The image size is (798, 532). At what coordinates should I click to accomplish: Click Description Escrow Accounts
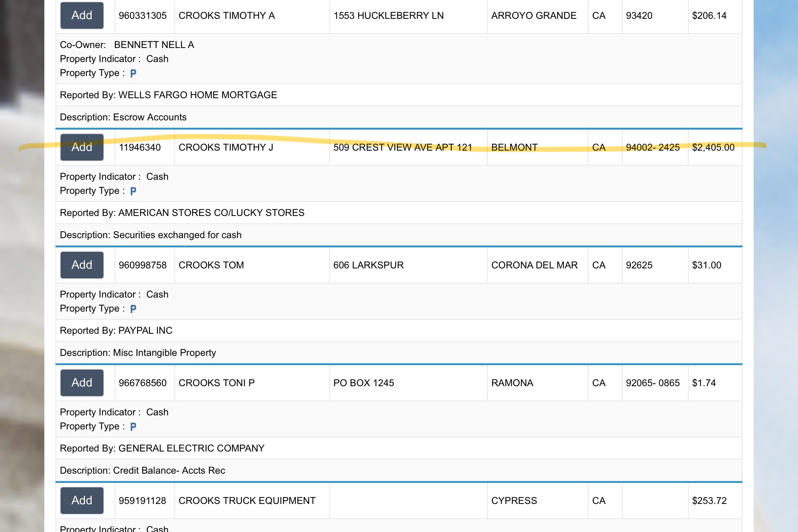(x=150, y=117)
